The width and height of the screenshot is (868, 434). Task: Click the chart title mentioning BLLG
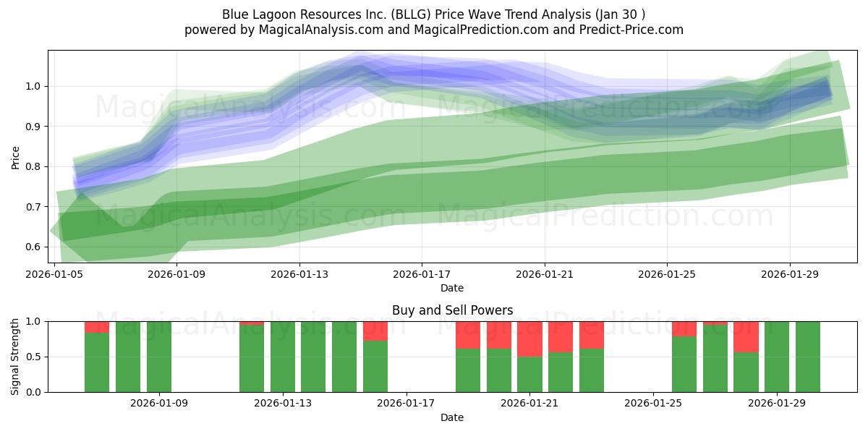(434, 12)
